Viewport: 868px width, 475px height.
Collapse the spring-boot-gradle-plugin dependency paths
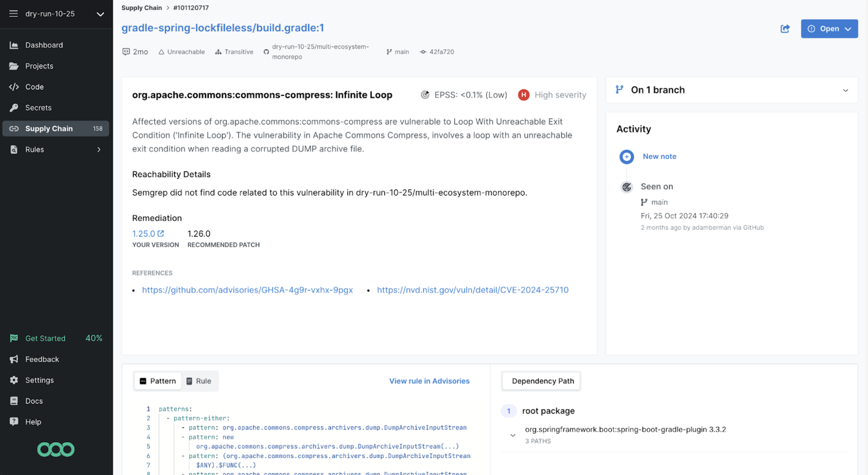[x=513, y=435]
